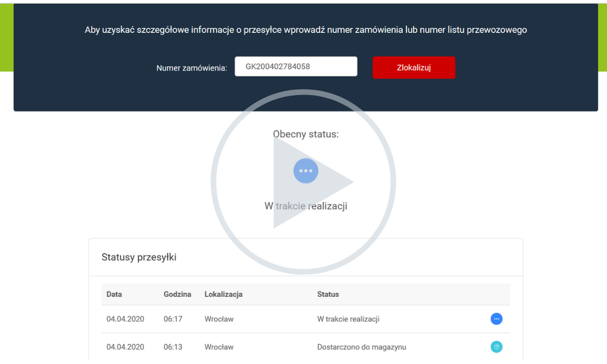Focus the Numer zamówienia input field
The height and width of the screenshot is (364, 607).
coord(296,67)
